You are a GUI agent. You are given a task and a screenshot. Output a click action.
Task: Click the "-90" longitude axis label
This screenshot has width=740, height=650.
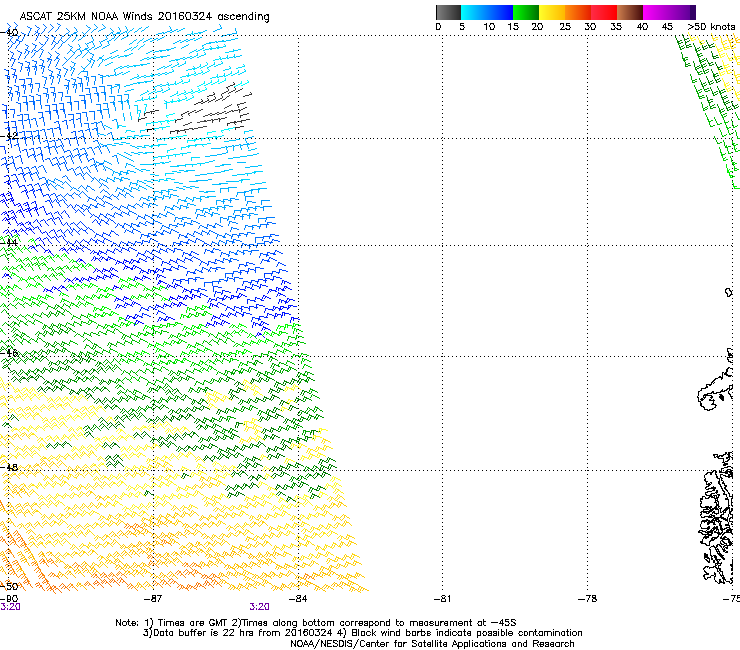pos(9,599)
